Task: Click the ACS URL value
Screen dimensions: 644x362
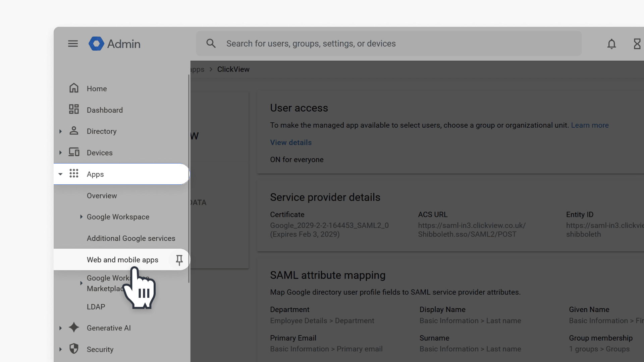Action: point(472,230)
